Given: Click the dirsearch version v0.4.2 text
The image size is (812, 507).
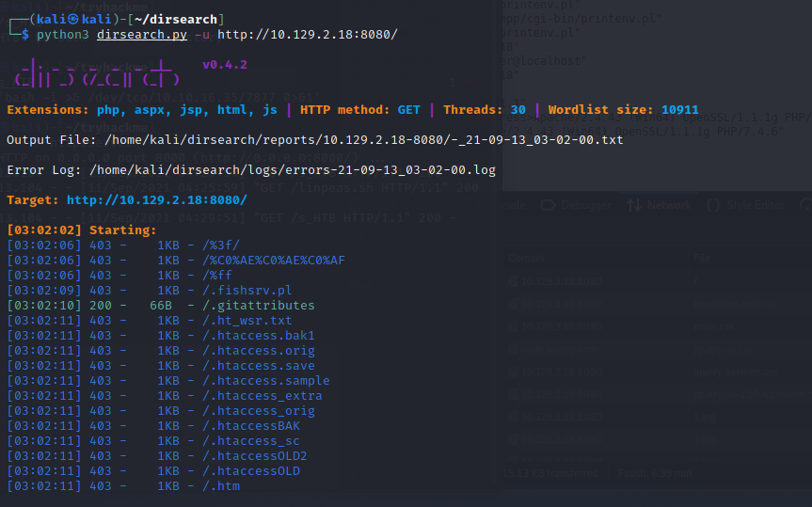Looking at the screenshot, I should pyautogui.click(x=225, y=65).
